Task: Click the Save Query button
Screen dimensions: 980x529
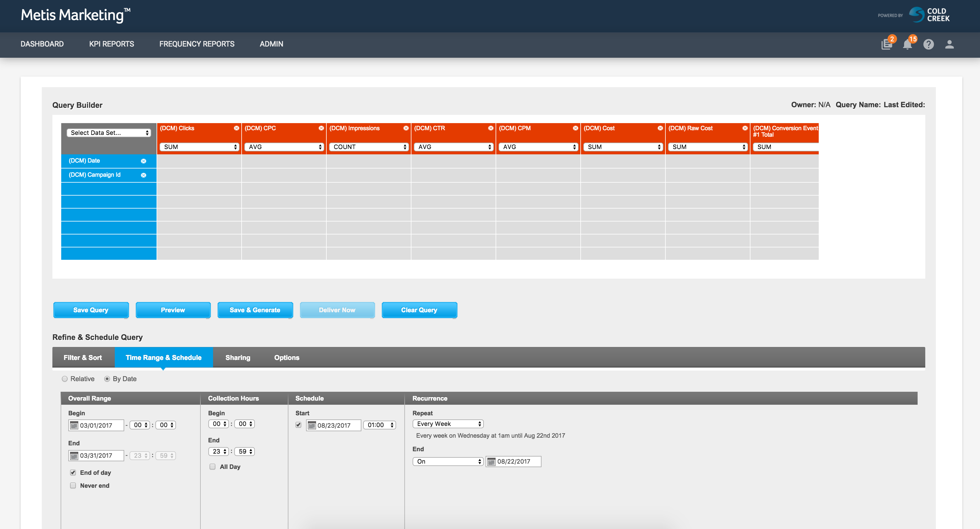Action: 91,310
